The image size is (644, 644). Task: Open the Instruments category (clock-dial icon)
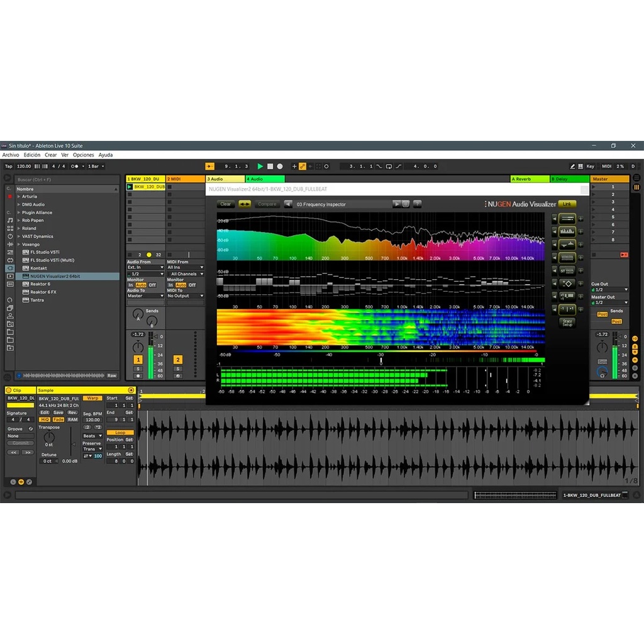click(x=10, y=236)
